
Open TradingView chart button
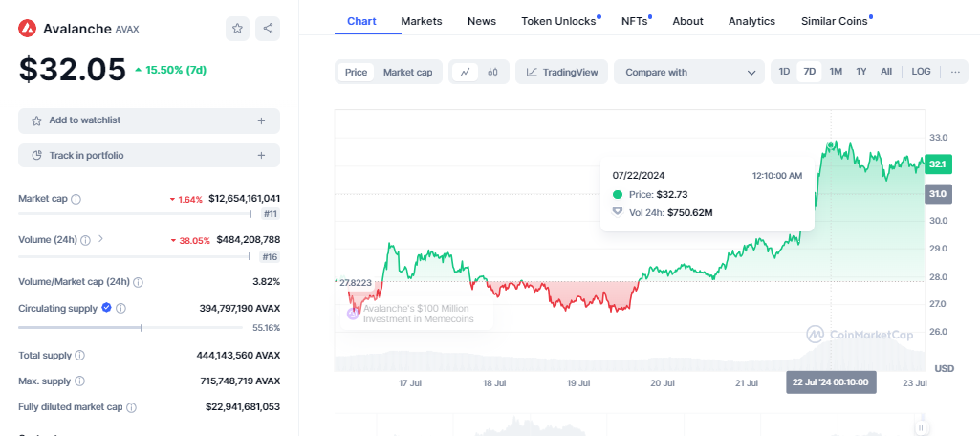pyautogui.click(x=562, y=72)
